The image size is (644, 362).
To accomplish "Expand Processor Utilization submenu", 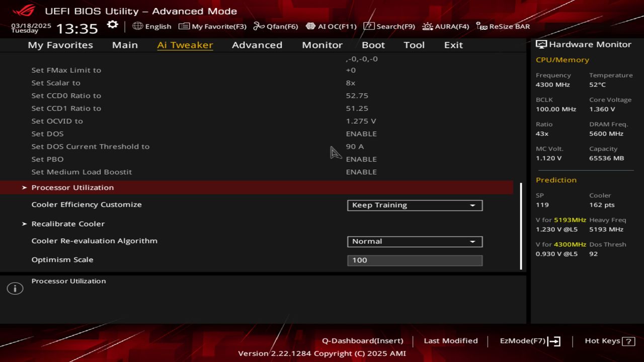I will click(257, 188).
